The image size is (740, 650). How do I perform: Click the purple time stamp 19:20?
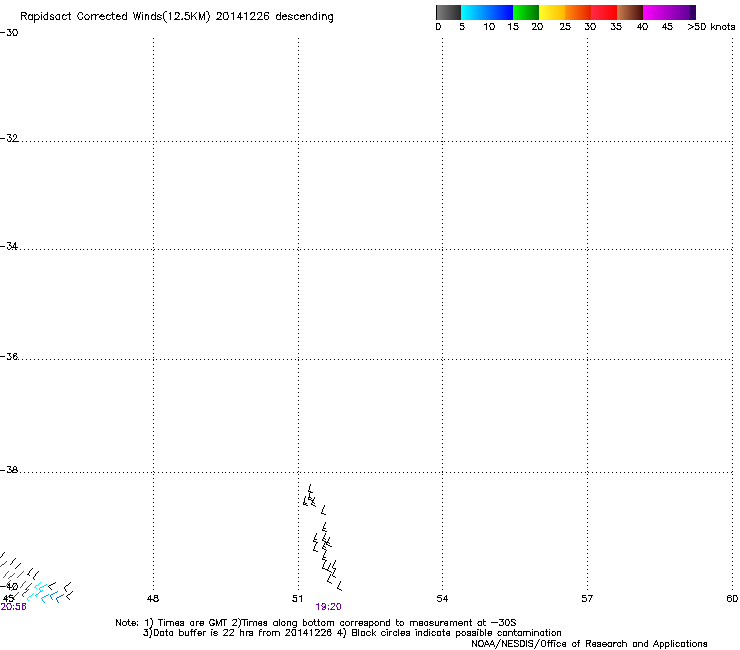[x=328, y=607]
